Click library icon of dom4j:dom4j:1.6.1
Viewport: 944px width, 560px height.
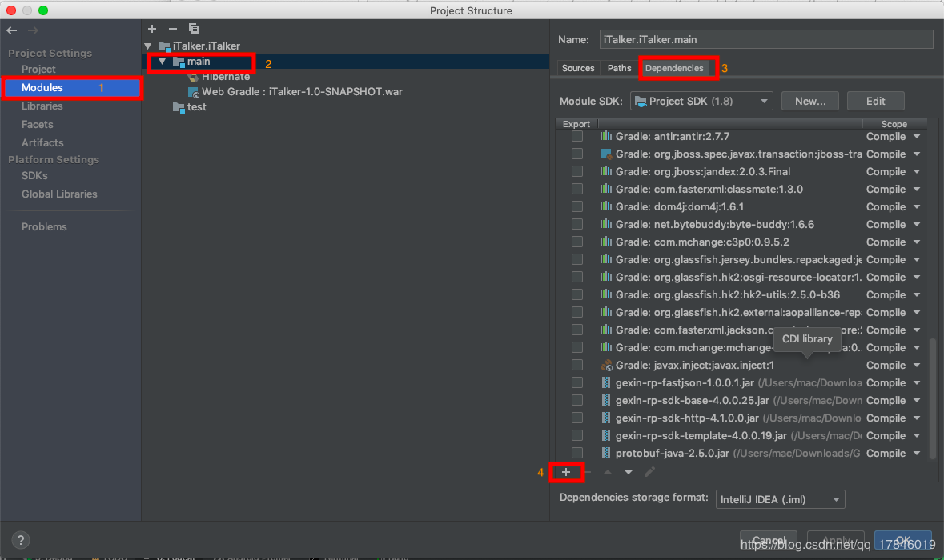pyautogui.click(x=605, y=207)
